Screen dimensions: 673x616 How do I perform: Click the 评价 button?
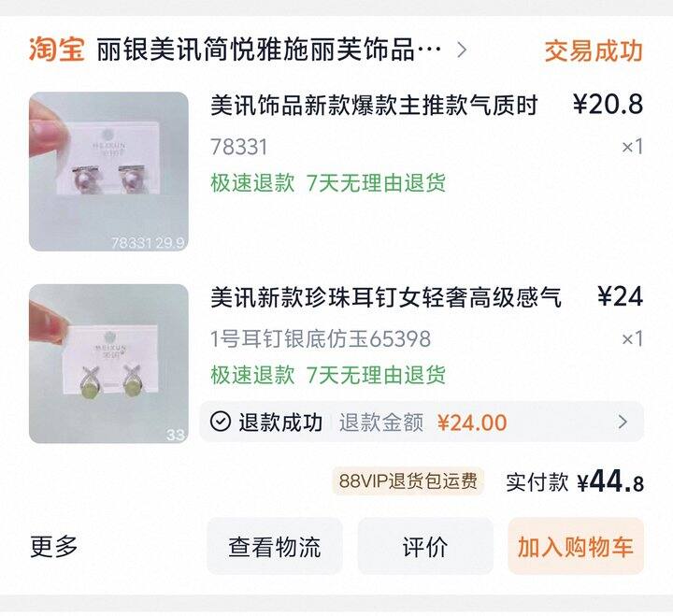(x=425, y=546)
